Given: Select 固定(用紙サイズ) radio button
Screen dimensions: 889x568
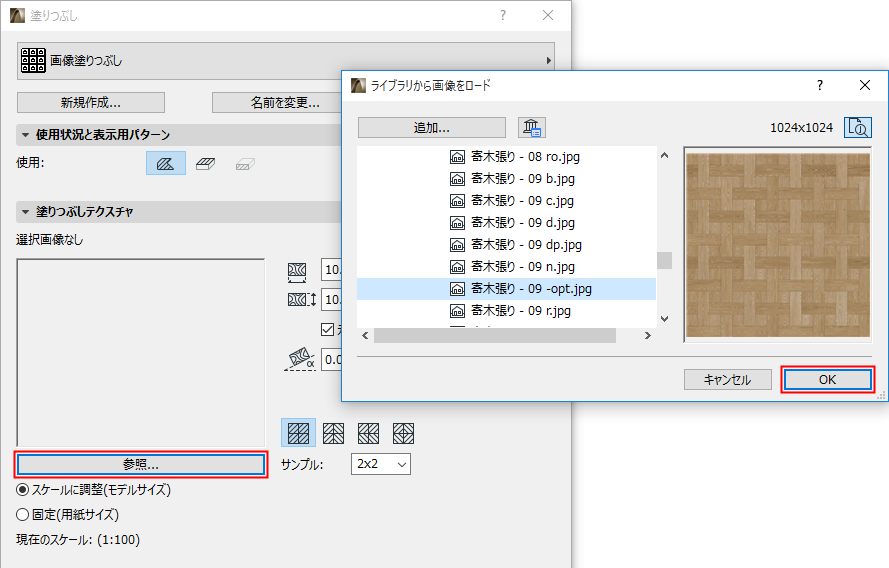Looking at the screenshot, I should point(23,514).
